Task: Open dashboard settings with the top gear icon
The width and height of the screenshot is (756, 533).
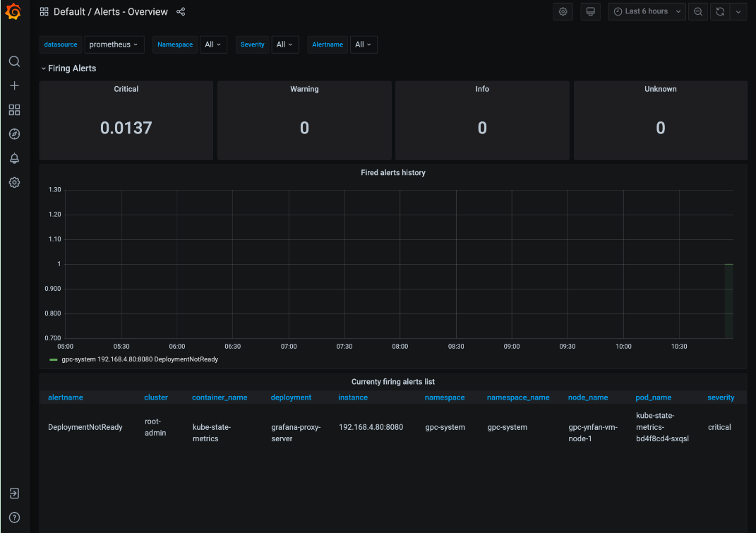Action: point(563,11)
